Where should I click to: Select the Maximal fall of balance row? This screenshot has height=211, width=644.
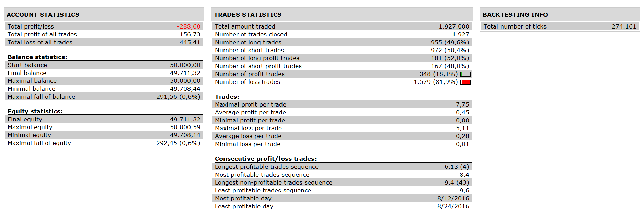104,97
